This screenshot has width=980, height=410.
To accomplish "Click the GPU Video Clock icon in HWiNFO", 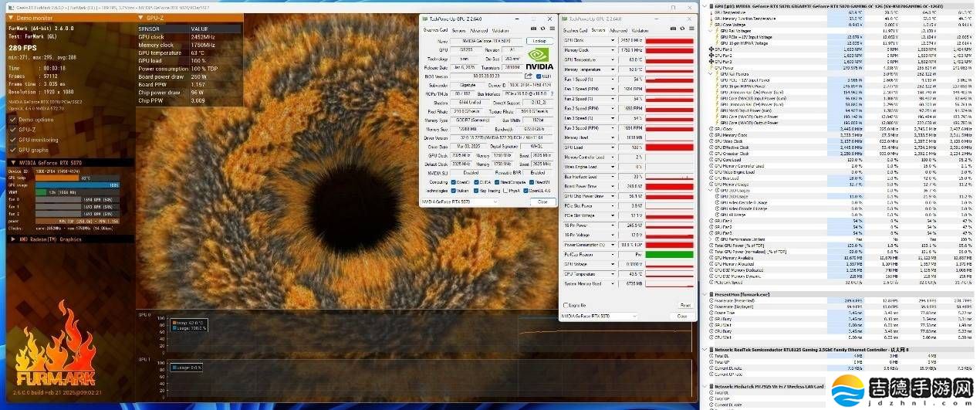I will tap(711, 141).
